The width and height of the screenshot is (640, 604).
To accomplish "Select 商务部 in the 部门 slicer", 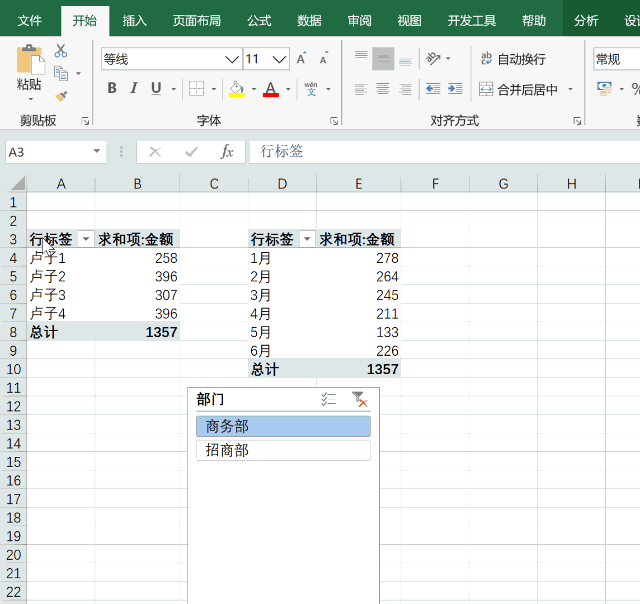I will (x=283, y=426).
